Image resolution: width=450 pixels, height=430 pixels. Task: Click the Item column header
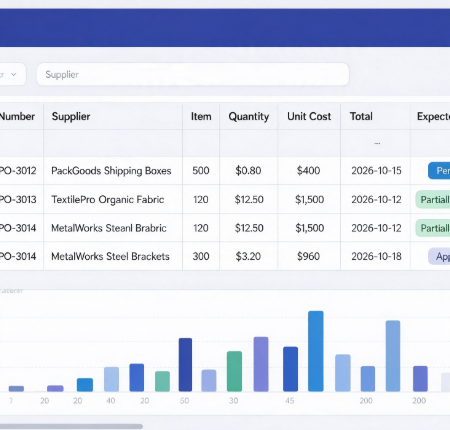click(201, 116)
